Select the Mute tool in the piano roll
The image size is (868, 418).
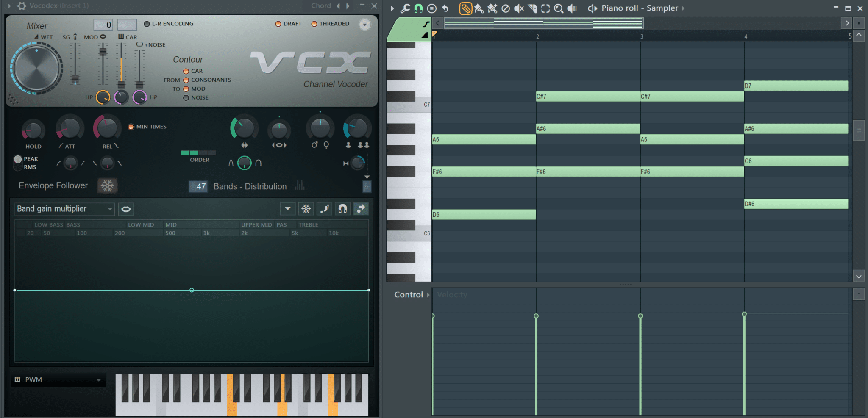(x=519, y=8)
